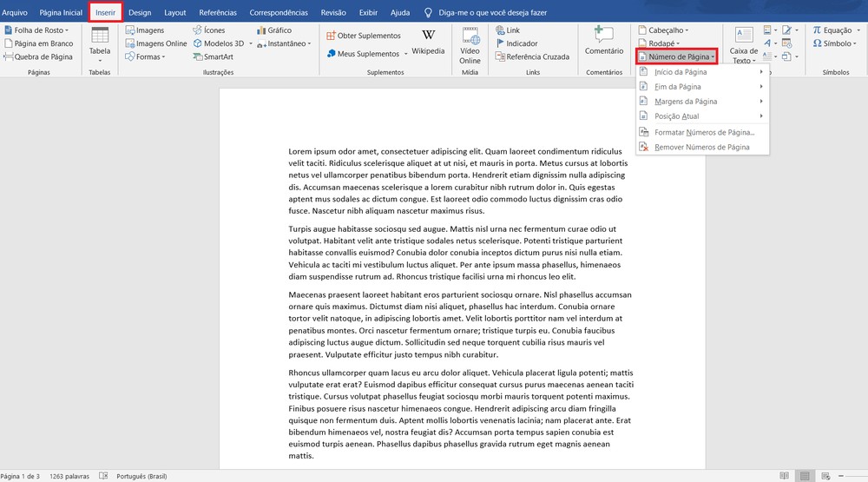Insert a SmartArt graphic

coord(214,56)
